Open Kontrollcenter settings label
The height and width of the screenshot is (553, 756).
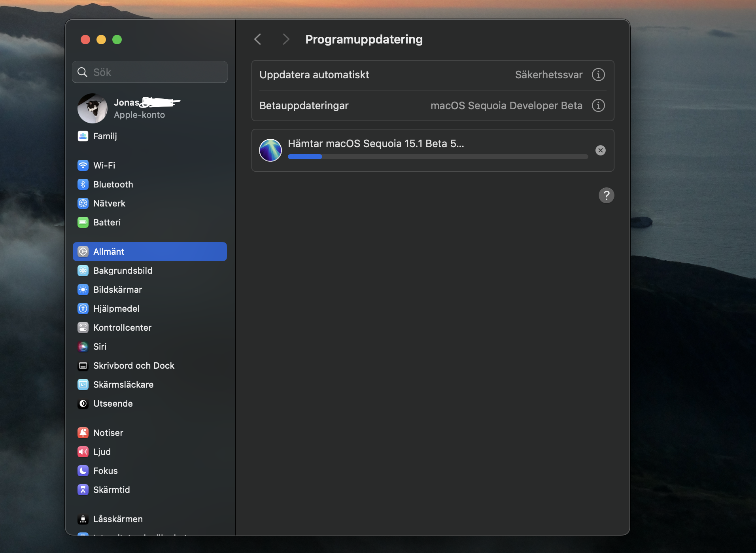(122, 328)
